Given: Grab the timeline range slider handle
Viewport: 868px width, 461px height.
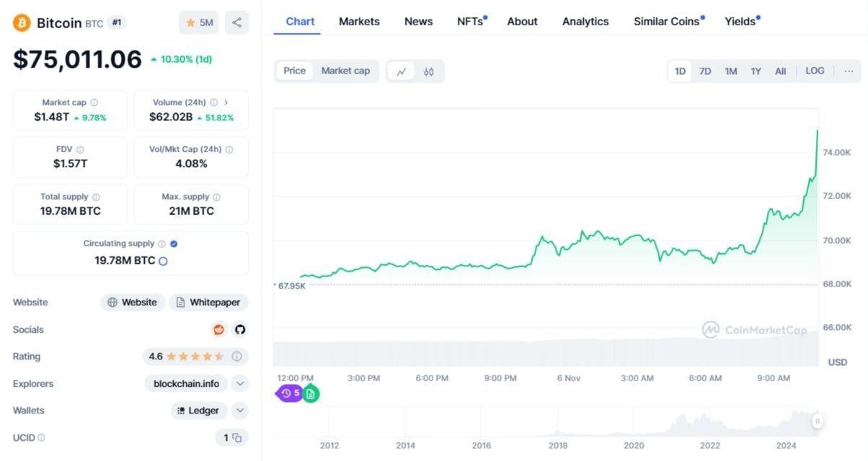Looking at the screenshot, I should [x=818, y=421].
